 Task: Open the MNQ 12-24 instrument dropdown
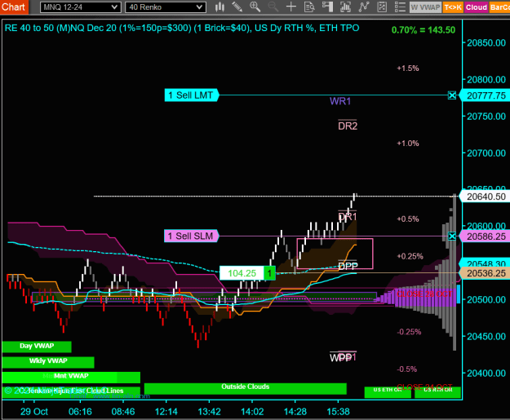[80, 7]
